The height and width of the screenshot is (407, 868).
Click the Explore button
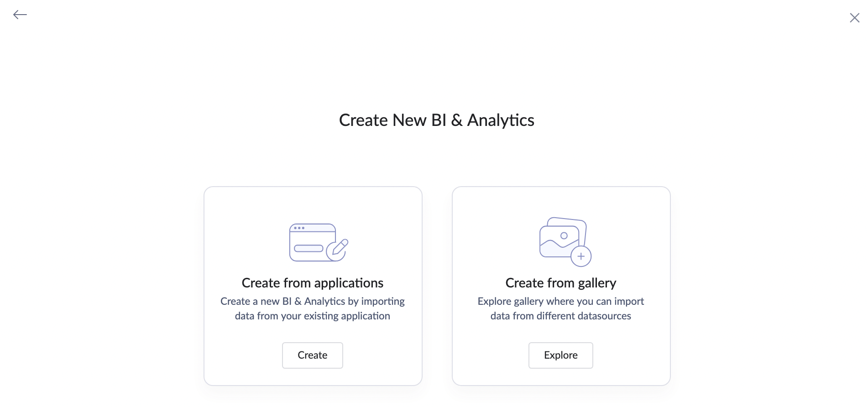click(561, 355)
